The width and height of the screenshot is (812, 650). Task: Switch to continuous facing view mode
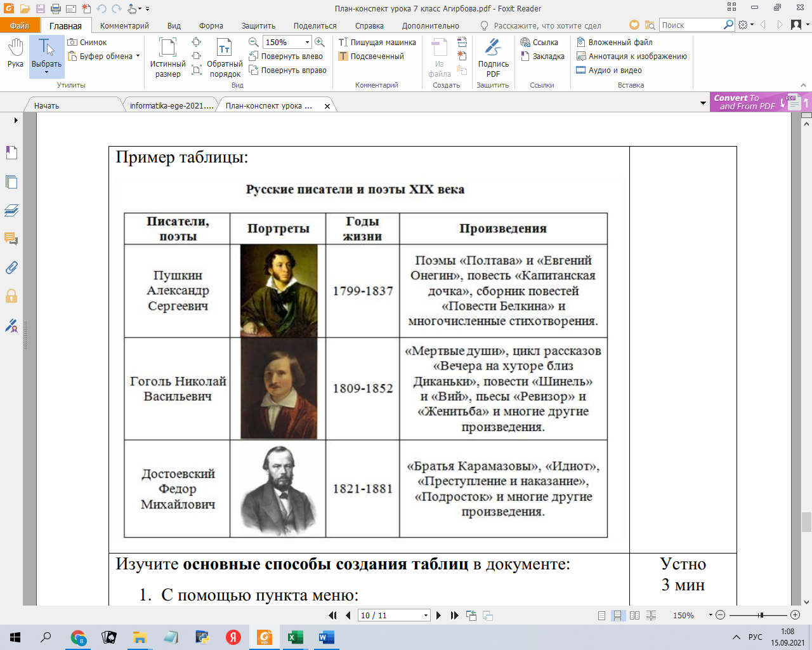(x=651, y=615)
